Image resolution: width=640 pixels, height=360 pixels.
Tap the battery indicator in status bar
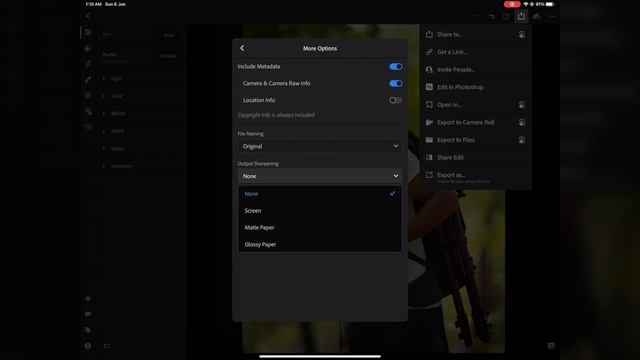click(550, 4)
